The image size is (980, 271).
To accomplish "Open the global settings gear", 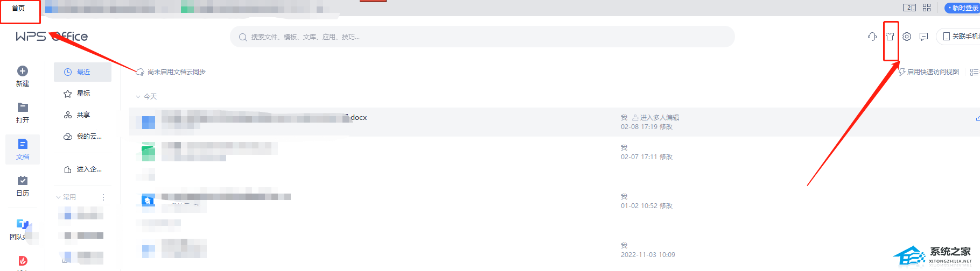I will 907,37.
